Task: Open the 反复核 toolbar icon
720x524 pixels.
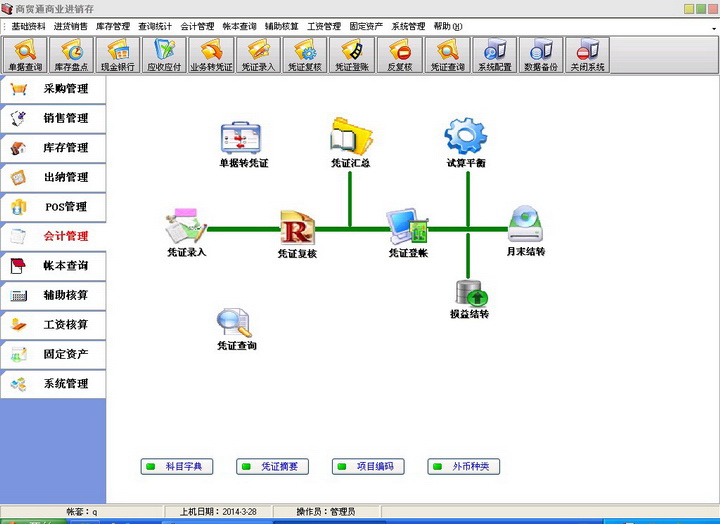Action: tap(399, 55)
